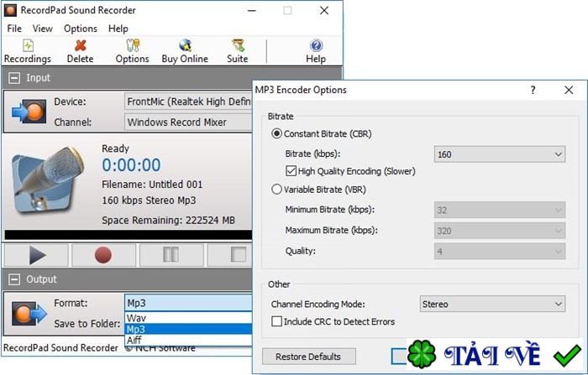Click the 0:00:00 recording timer
588x375 pixels.
[131, 165]
